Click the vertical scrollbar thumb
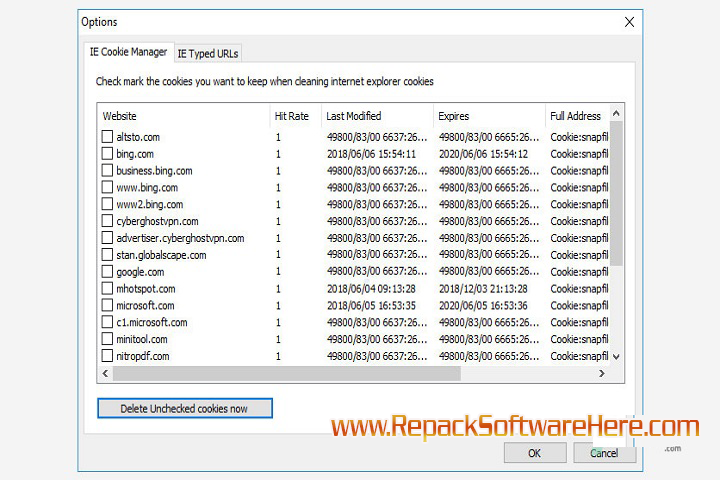 click(616, 194)
